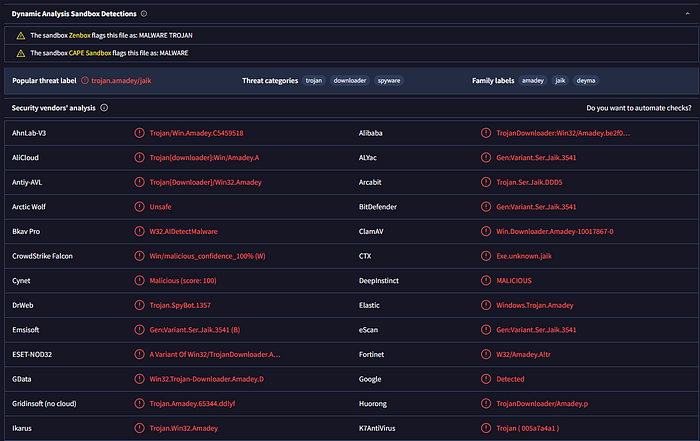700x441 pixels.
Task: Click the alert icon beside Popular threat label
Action: click(x=85, y=81)
